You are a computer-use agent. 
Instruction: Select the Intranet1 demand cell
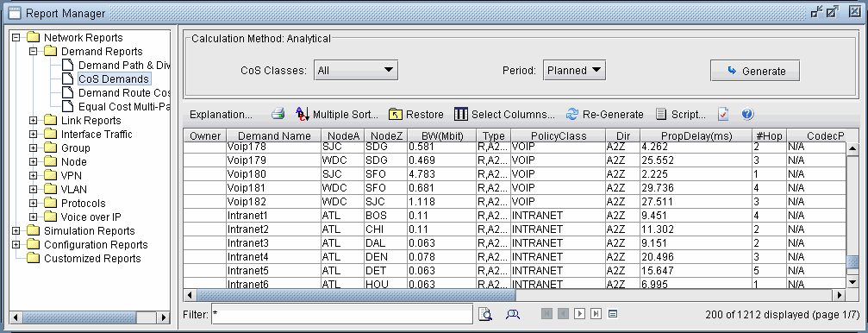click(274, 216)
